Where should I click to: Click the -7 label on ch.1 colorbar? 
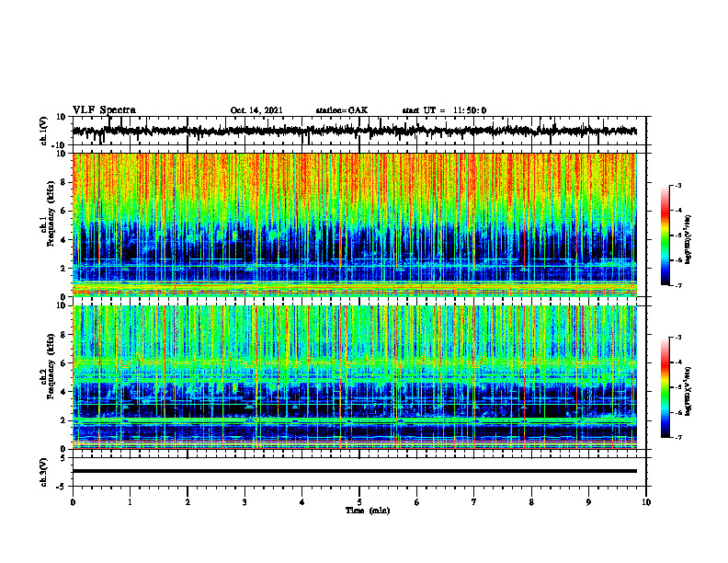677,285
